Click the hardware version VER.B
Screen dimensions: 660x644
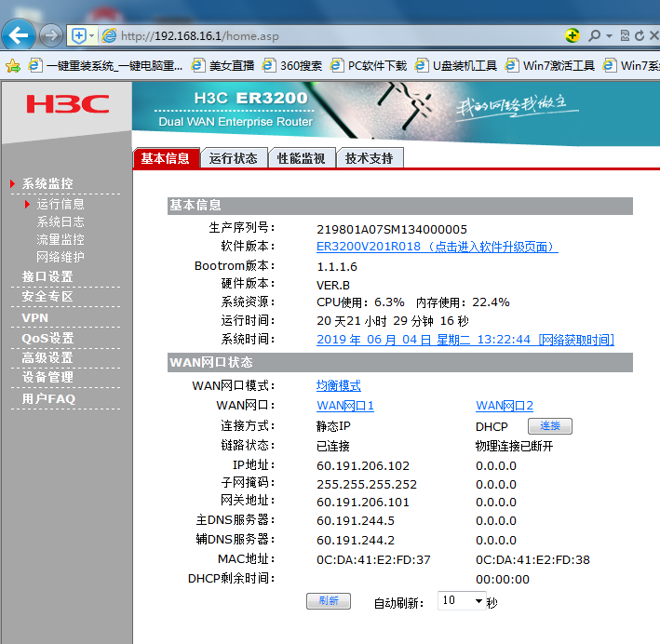(x=333, y=286)
